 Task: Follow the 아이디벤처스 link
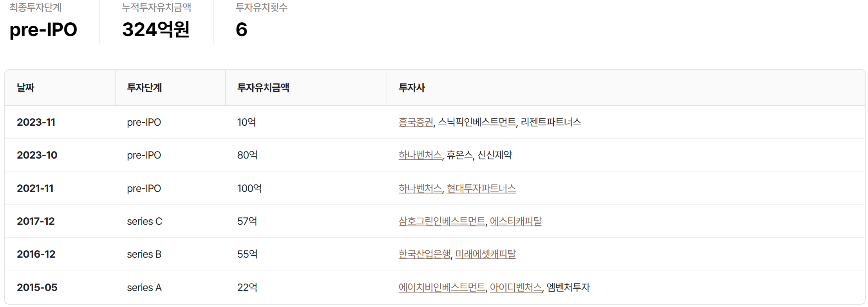(515, 287)
